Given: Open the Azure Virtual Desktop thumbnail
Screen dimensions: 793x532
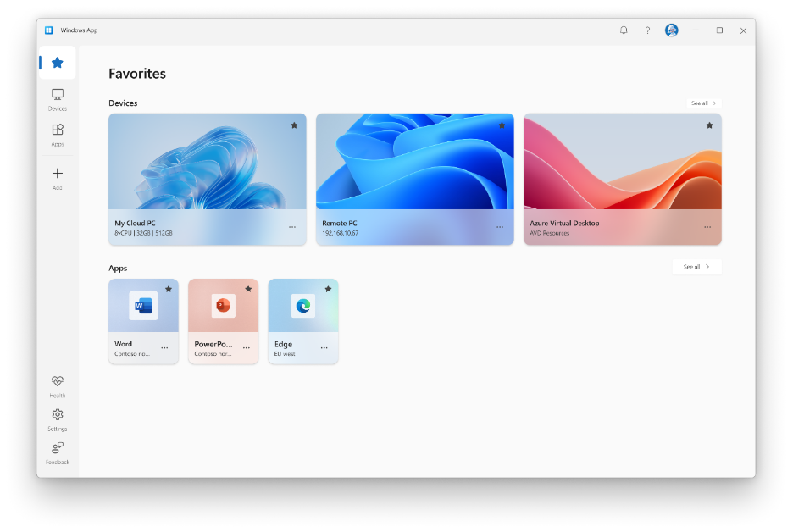Looking at the screenshot, I should (x=623, y=161).
